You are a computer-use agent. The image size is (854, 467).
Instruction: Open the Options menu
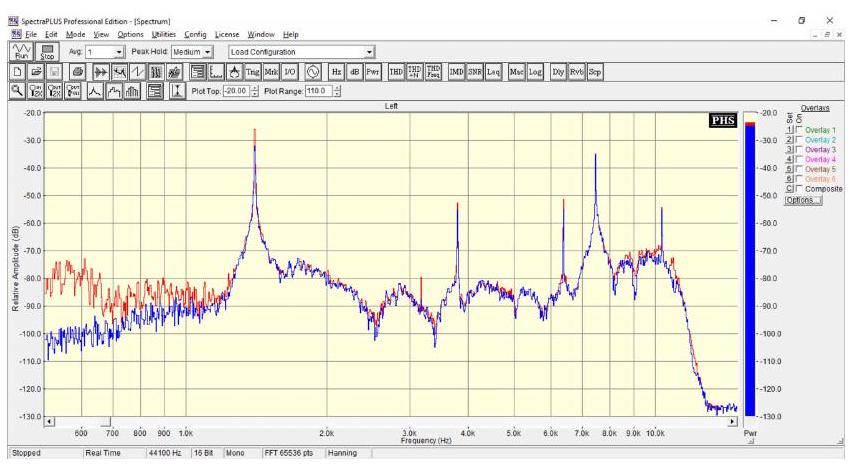click(131, 34)
